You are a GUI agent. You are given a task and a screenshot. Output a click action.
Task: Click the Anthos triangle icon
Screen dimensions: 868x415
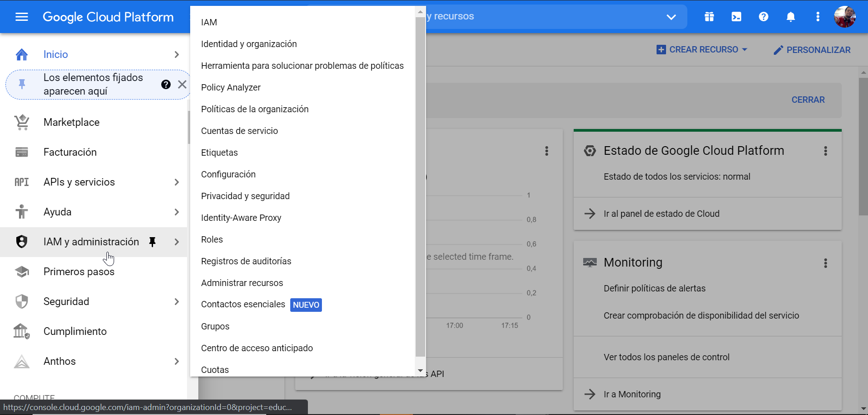[22, 361]
